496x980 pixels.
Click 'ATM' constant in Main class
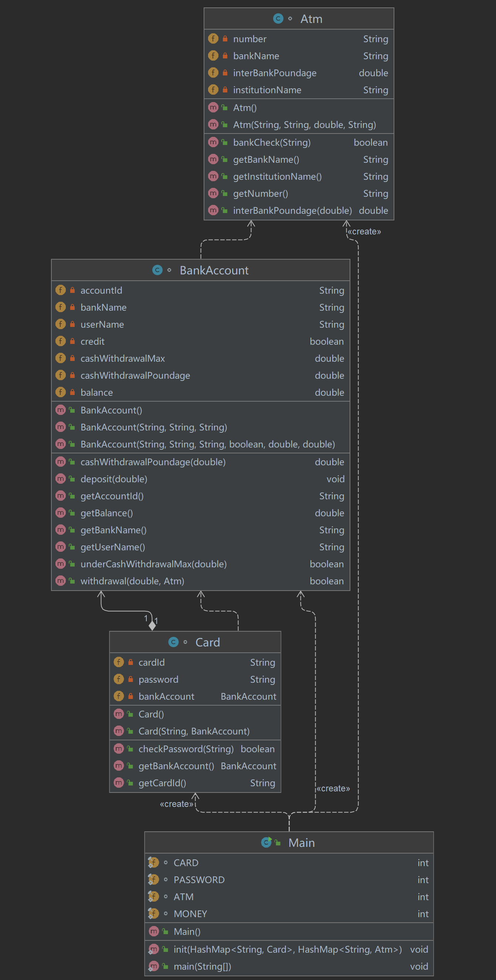184,897
